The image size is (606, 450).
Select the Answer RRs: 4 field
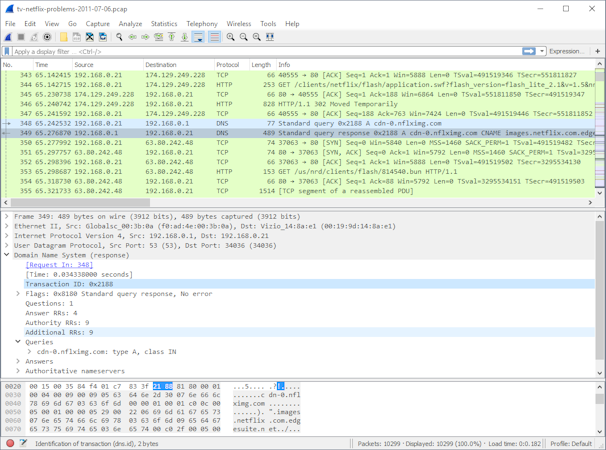pyautogui.click(x=309, y=313)
